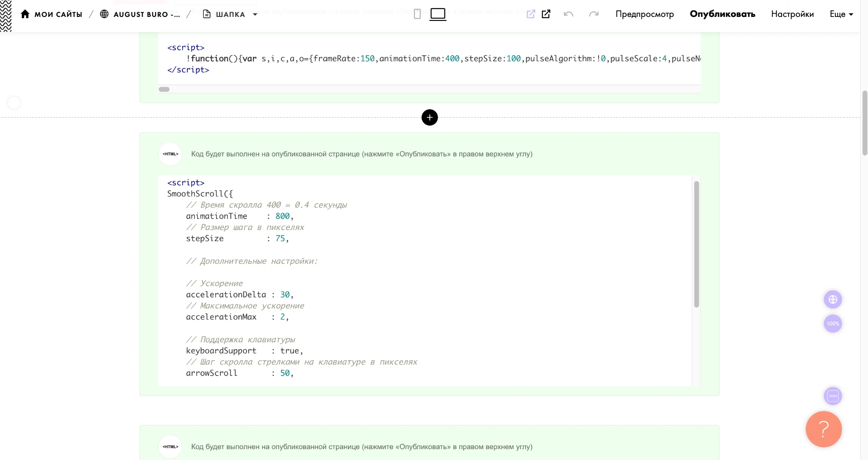Click Опубликовать to publish page
Screen dimensions: 868x460
(722, 14)
